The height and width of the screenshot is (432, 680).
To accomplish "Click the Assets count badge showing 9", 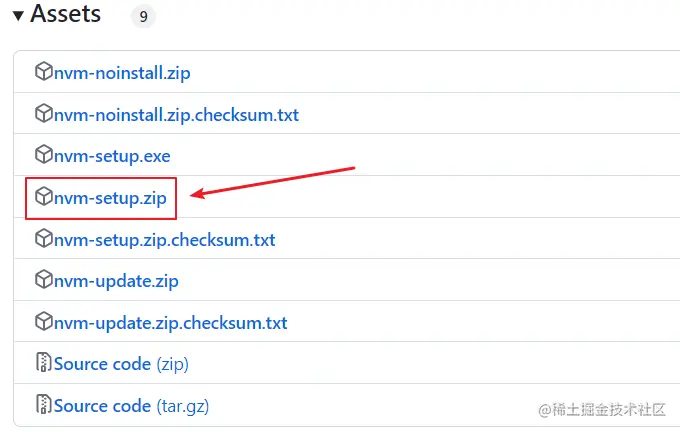I will pyautogui.click(x=143, y=16).
